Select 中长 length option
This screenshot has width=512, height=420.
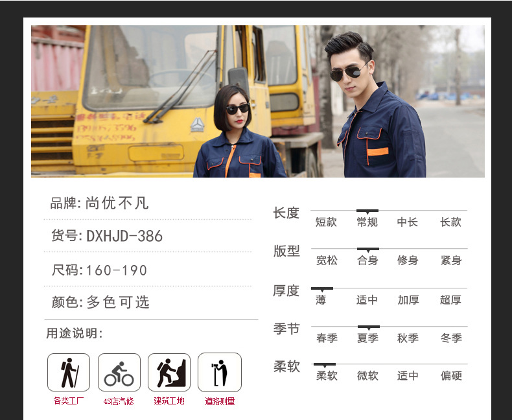pos(408,222)
